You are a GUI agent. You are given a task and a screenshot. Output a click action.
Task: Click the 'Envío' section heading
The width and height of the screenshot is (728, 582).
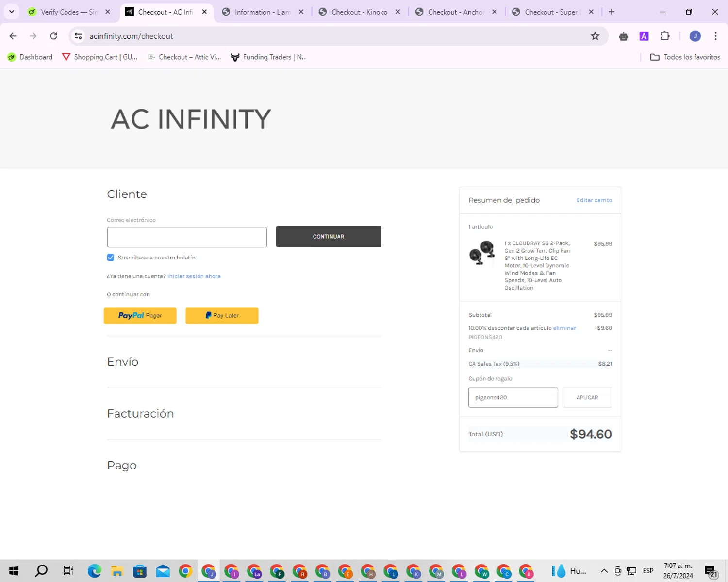[x=123, y=362]
